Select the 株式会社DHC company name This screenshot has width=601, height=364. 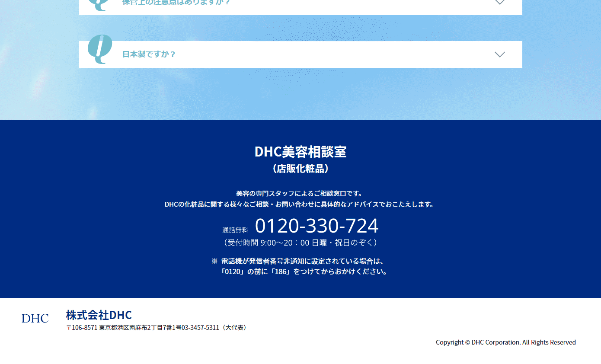click(x=99, y=315)
